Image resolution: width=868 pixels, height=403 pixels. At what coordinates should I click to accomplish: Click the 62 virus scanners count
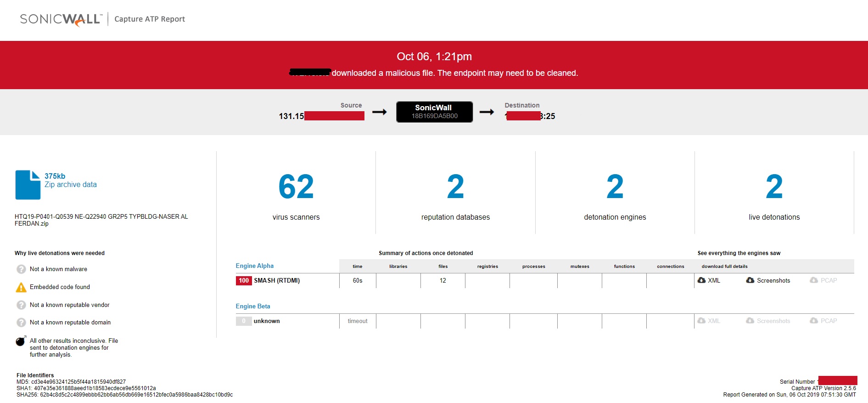tap(296, 187)
